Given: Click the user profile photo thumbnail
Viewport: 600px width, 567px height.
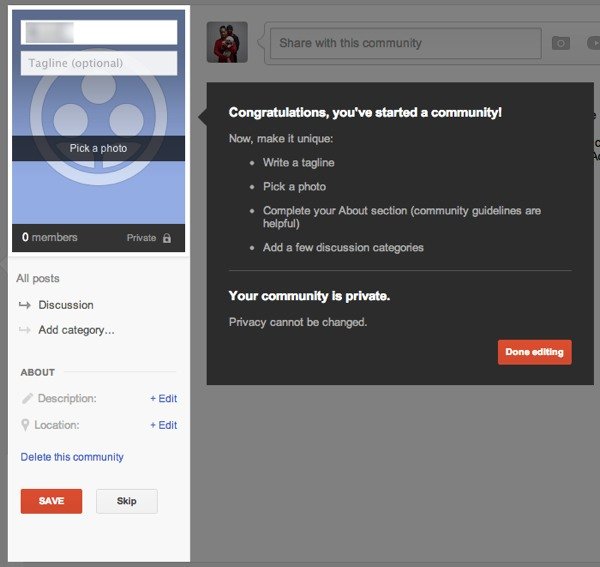Looking at the screenshot, I should [x=227, y=42].
